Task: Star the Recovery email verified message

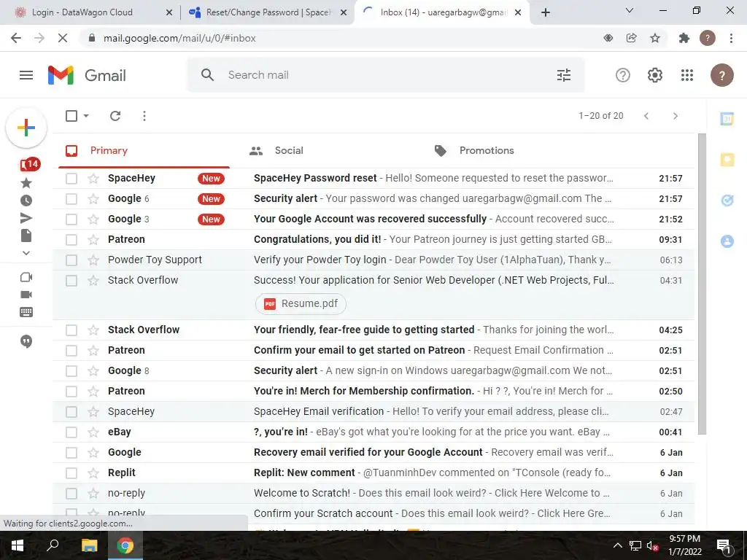Action: click(93, 452)
